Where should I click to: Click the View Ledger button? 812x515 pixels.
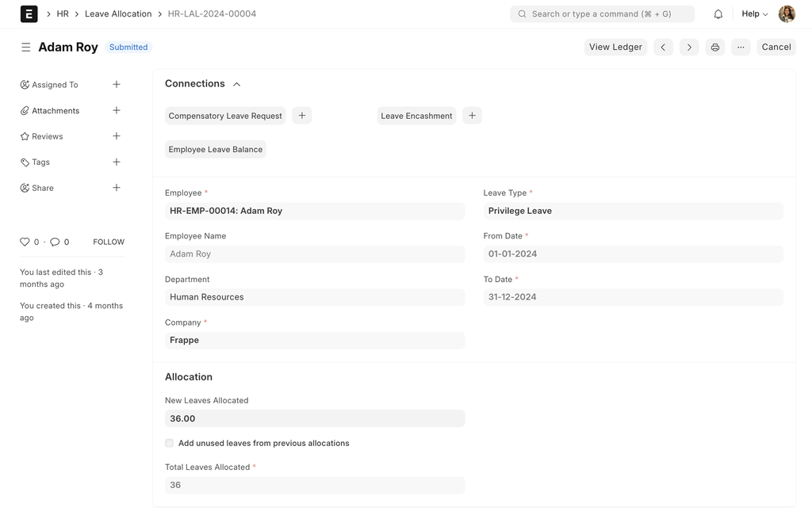(x=615, y=48)
